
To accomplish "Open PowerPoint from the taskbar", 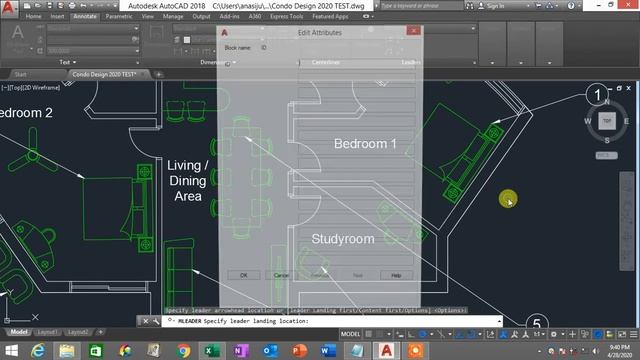I will (299, 351).
